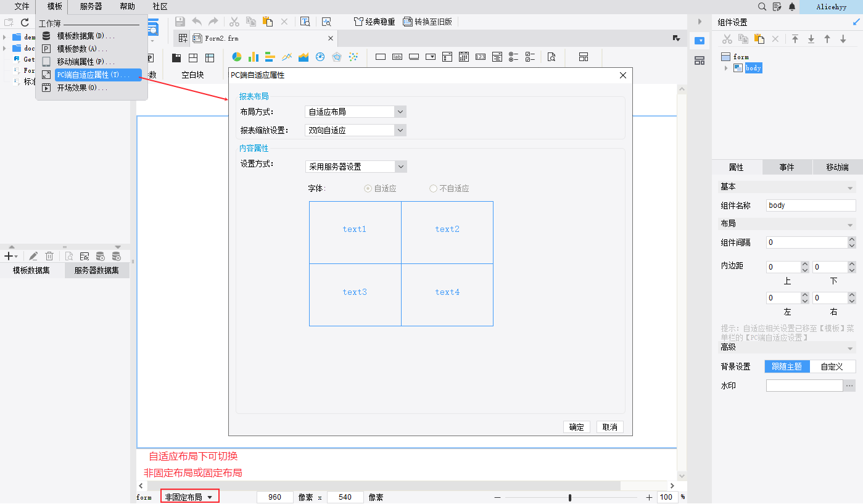Click the save icon in the toolbar
This screenshot has width=863, height=504.
pos(180,22)
